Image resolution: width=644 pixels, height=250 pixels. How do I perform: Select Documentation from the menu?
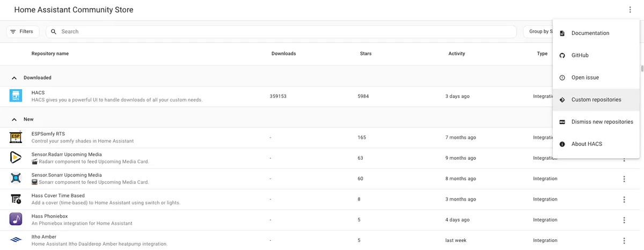pos(596,33)
